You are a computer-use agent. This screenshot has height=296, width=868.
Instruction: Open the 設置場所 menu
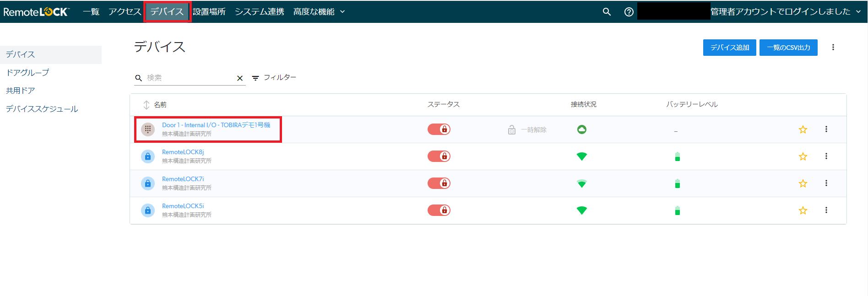coord(209,12)
